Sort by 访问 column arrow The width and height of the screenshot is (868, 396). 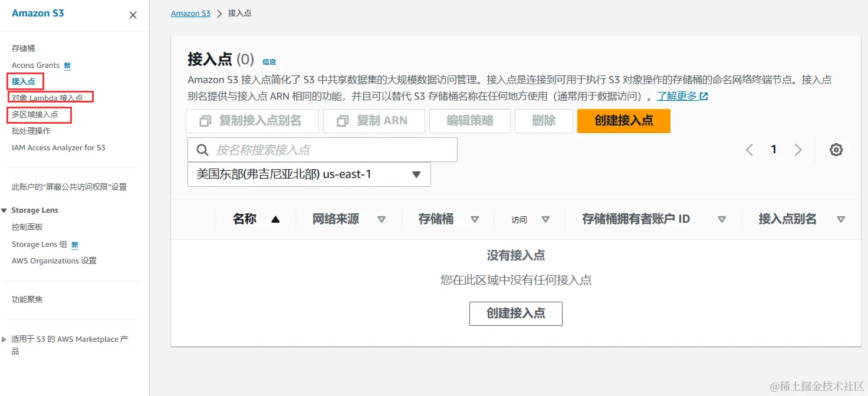click(x=545, y=219)
